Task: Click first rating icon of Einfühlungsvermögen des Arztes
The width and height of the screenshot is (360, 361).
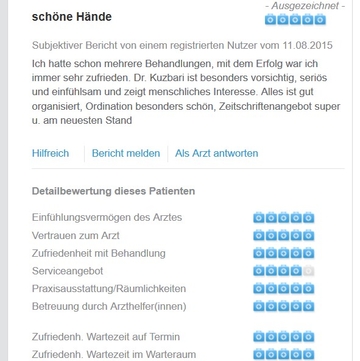Action: pyautogui.click(x=259, y=218)
